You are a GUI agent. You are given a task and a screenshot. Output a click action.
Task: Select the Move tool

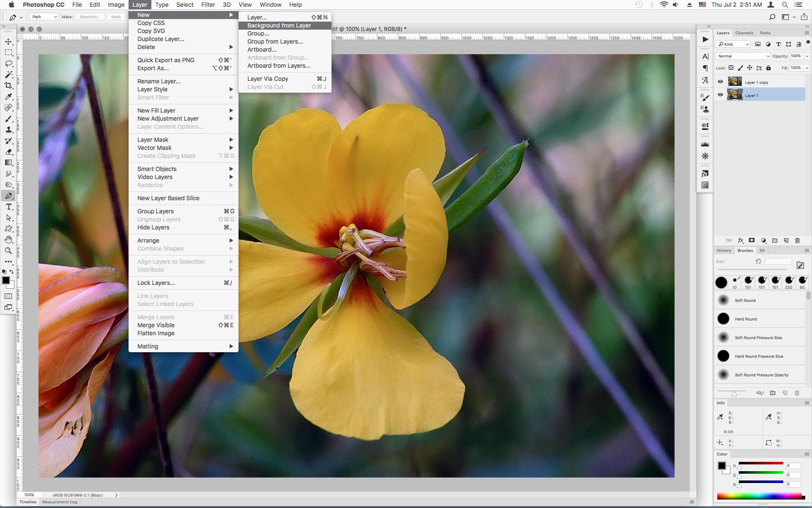point(8,41)
